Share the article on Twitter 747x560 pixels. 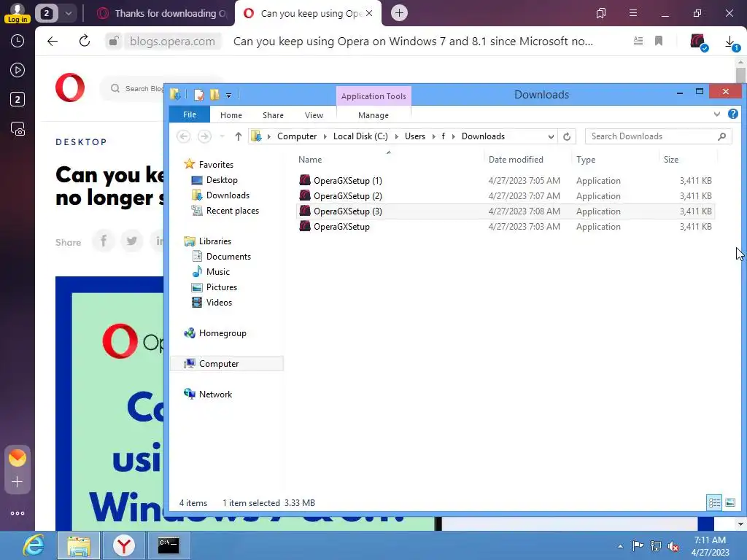pyautogui.click(x=132, y=241)
